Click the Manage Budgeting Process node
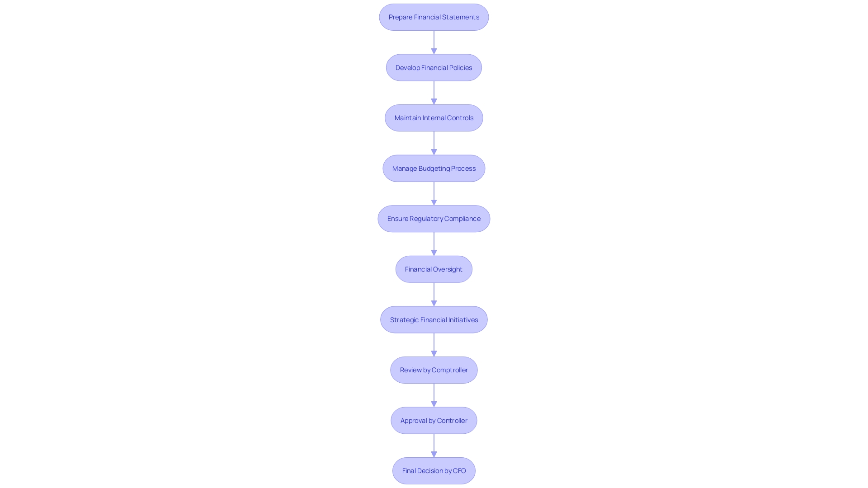Screen dimensions: 868x488 [x=434, y=168]
